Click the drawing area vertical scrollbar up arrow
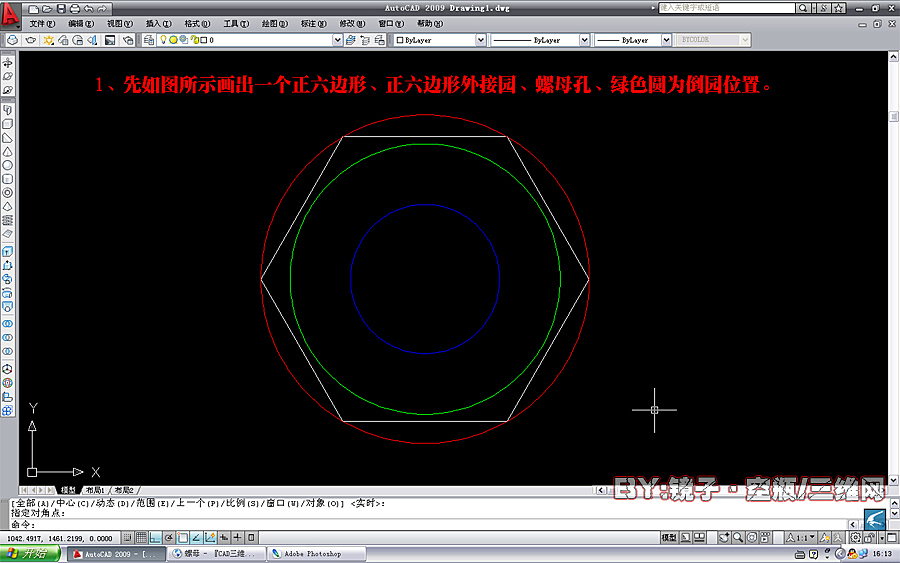The width and height of the screenshot is (900, 563). (x=893, y=56)
